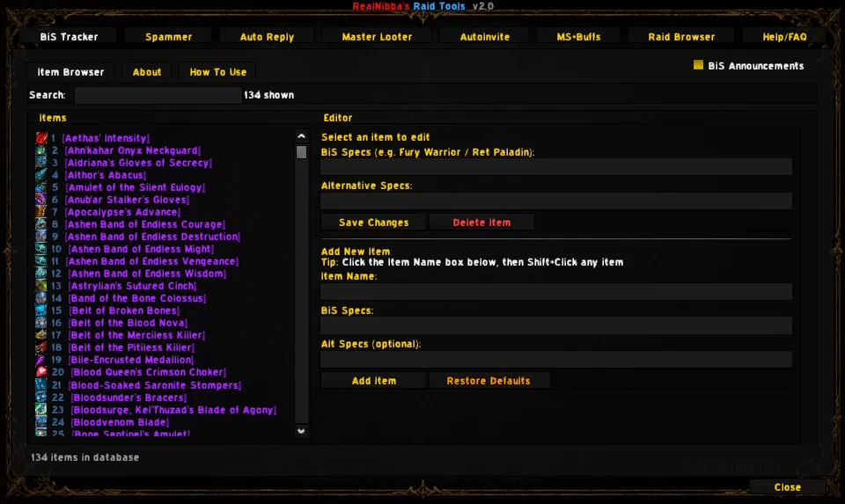This screenshot has width=845, height=504.
Task: Click the Astrylian's Sutured Cinch icon
Action: pyautogui.click(x=41, y=286)
